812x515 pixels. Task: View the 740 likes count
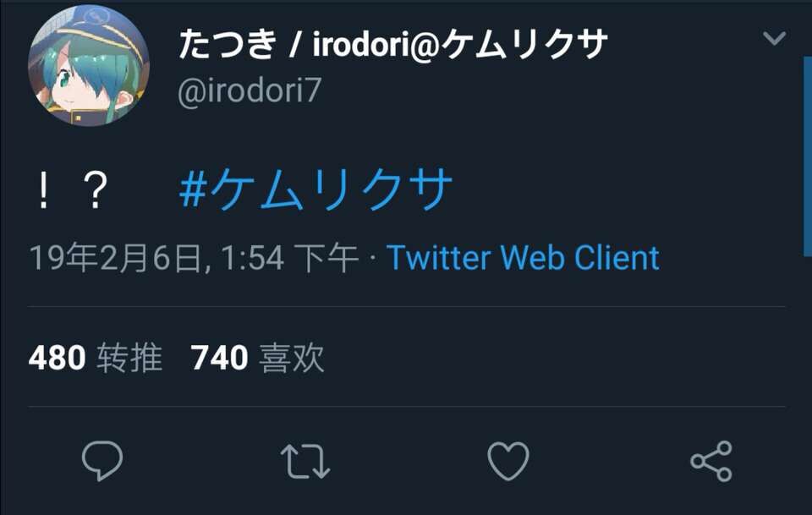coord(220,358)
